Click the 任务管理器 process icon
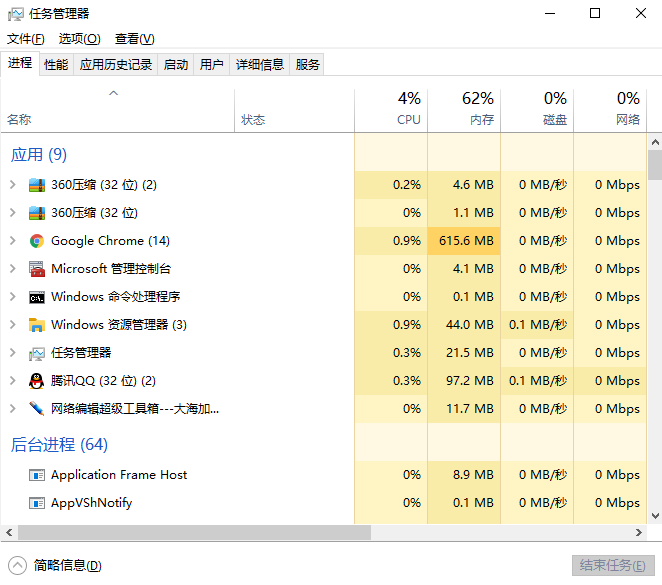 37,353
